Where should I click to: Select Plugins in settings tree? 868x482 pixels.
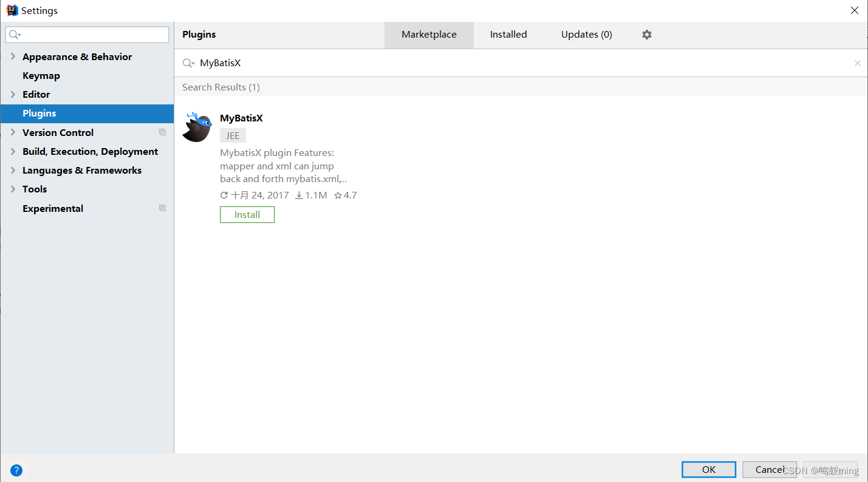coord(87,114)
